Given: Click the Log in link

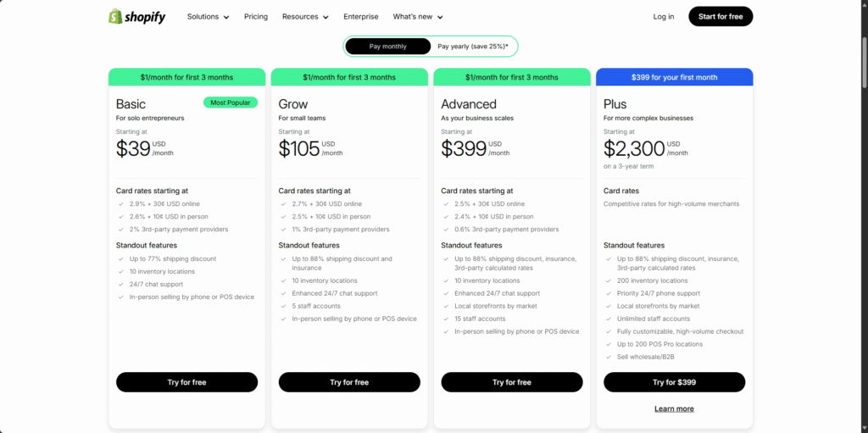Looking at the screenshot, I should 664,16.
